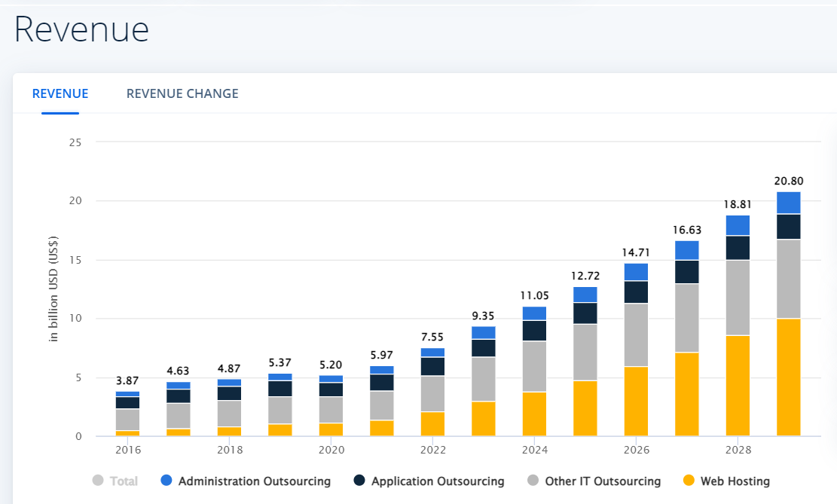Click the data label 4.63
Viewport: 837px width, 504px height.
tap(178, 371)
